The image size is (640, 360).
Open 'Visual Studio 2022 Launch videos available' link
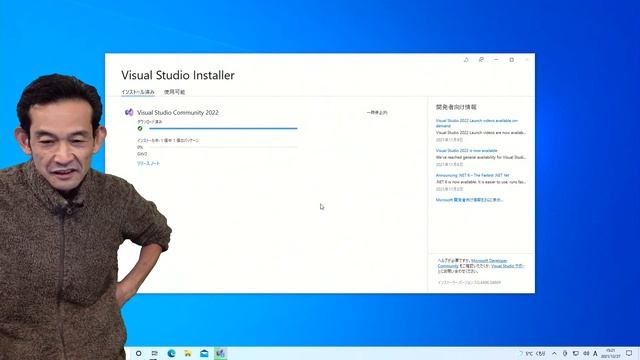477,123
